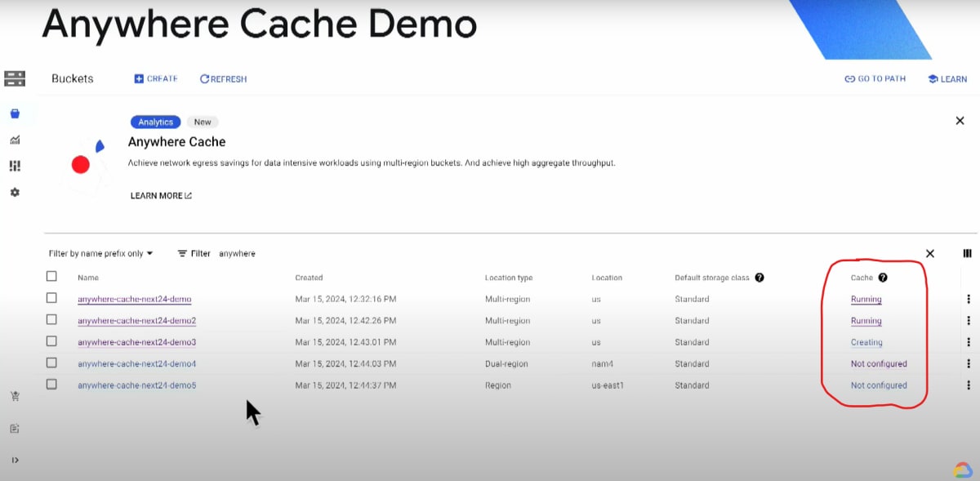Click Not configured for next24-demo4

point(879,364)
